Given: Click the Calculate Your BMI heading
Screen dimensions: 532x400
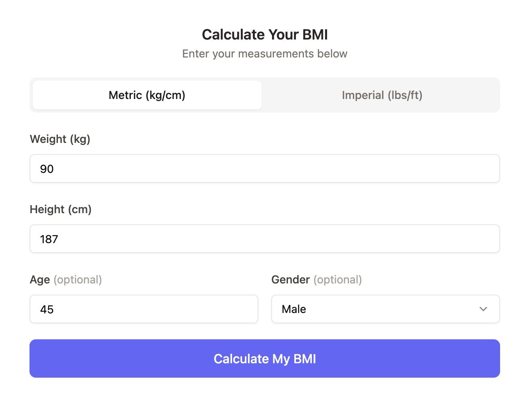Looking at the screenshot, I should [265, 34].
